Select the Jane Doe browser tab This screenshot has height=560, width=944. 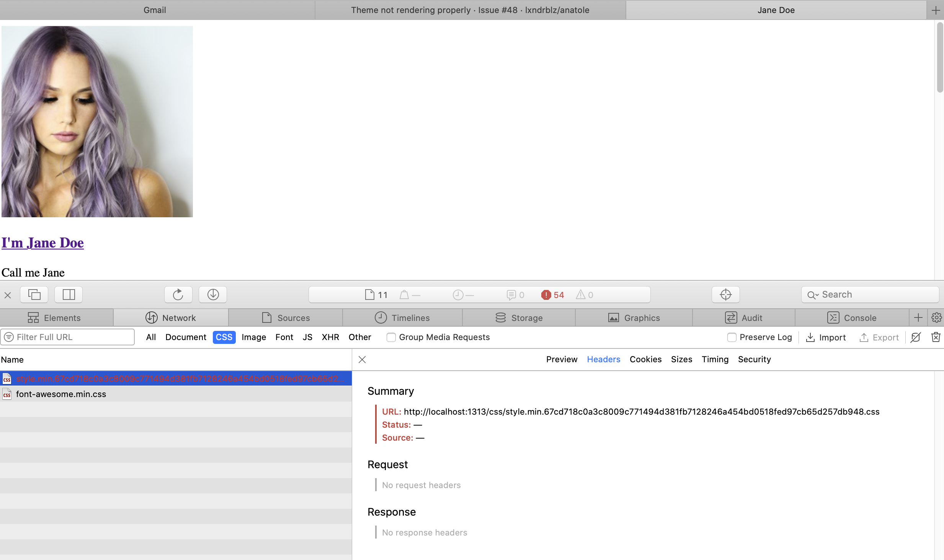tap(776, 10)
